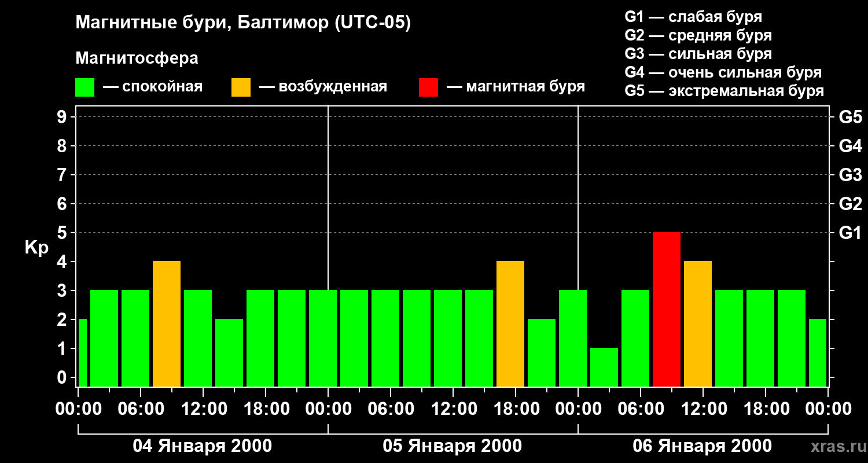This screenshot has height=463, width=868.
Task: Click the G3 — сильная буря legend text
Action: pos(698,54)
